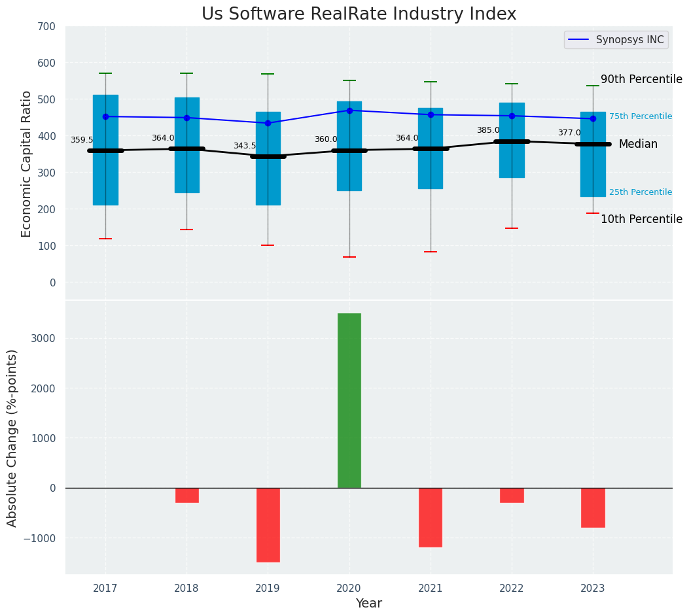Select the 2017 Synopsys data point

pos(105,117)
